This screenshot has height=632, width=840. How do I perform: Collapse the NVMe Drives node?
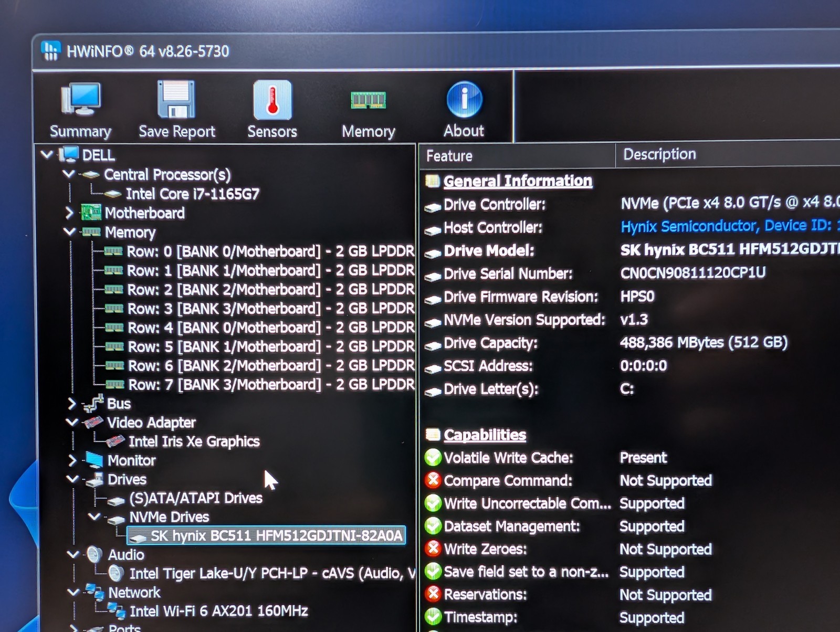[x=94, y=517]
